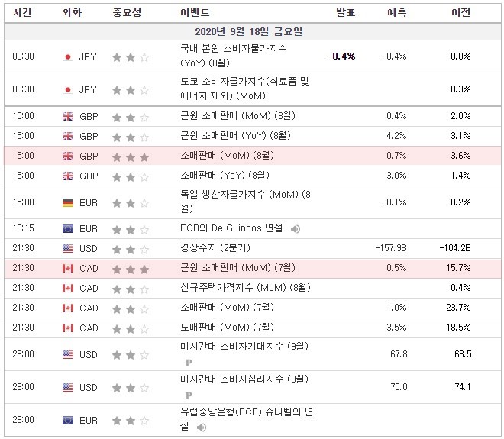Image resolution: width=504 pixels, height=439 pixels.
Task: Click the Canada flag in 소매판매 (MoM) (7월) row
Action: 68,308
